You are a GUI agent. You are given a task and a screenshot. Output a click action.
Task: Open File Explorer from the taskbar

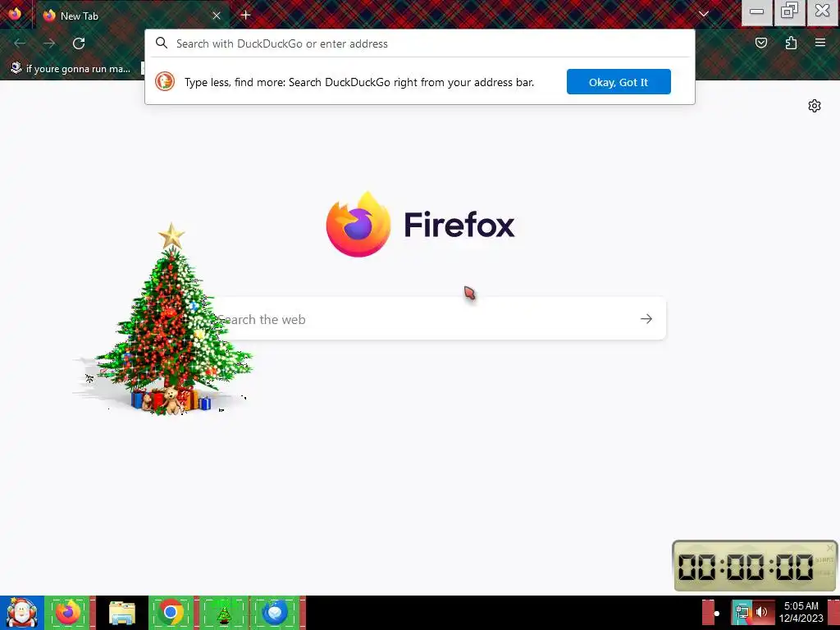click(x=121, y=613)
